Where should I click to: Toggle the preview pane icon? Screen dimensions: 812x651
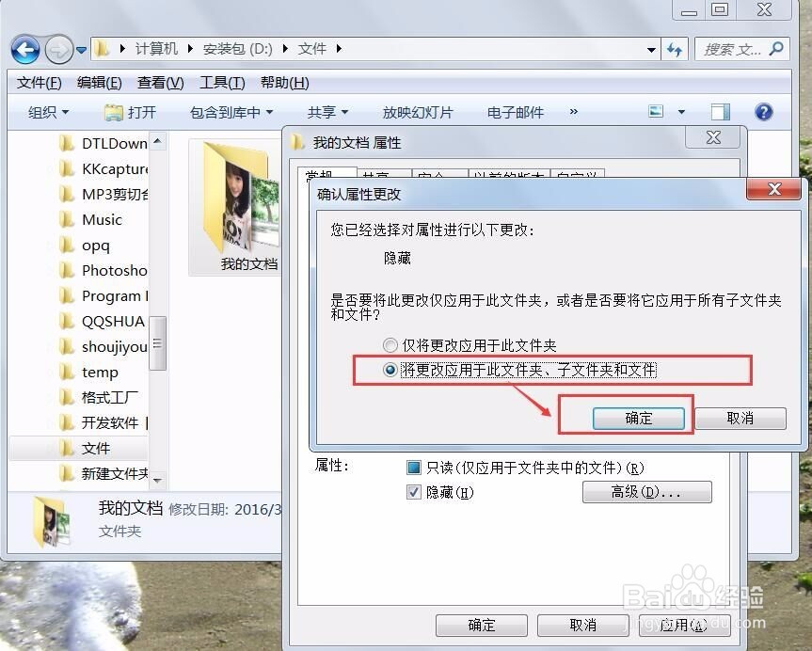pos(721,112)
